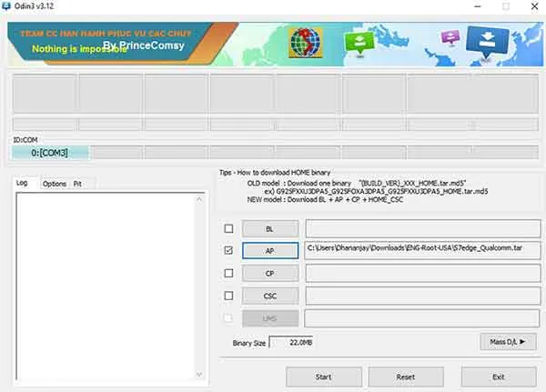
Task: Open the Mass D/L menu
Action: 508,341
